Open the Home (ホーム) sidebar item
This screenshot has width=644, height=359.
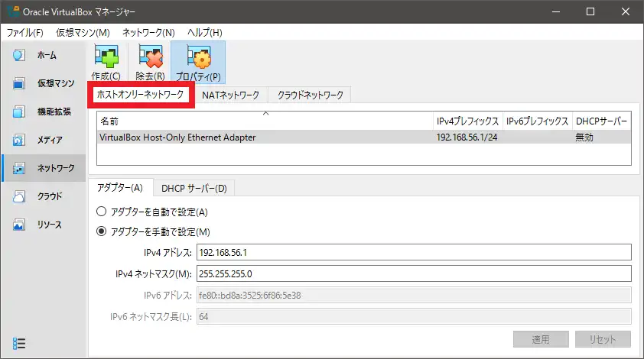pos(44,55)
